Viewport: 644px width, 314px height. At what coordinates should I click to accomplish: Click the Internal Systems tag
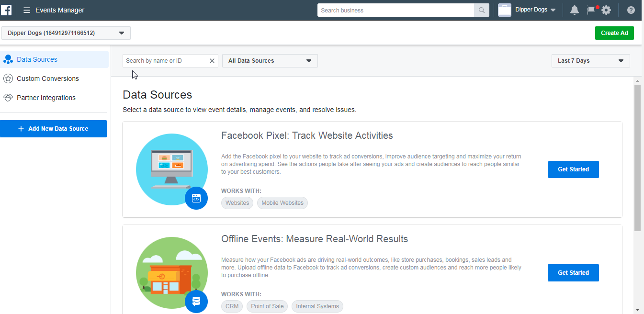(x=317, y=306)
